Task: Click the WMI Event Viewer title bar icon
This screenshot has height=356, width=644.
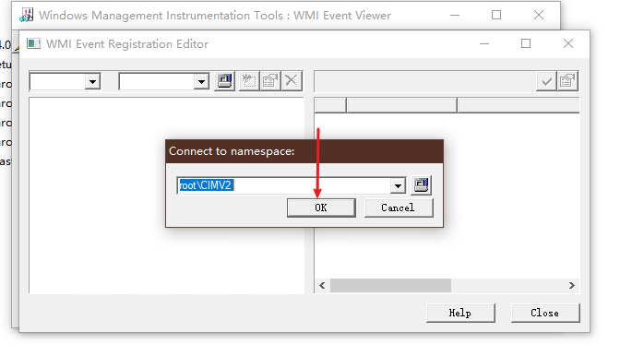Action: (x=27, y=15)
